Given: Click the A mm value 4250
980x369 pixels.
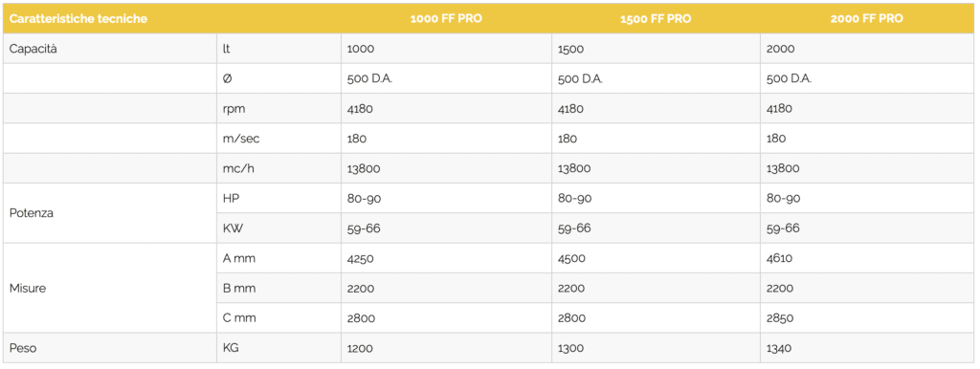Looking at the screenshot, I should 361,258.
